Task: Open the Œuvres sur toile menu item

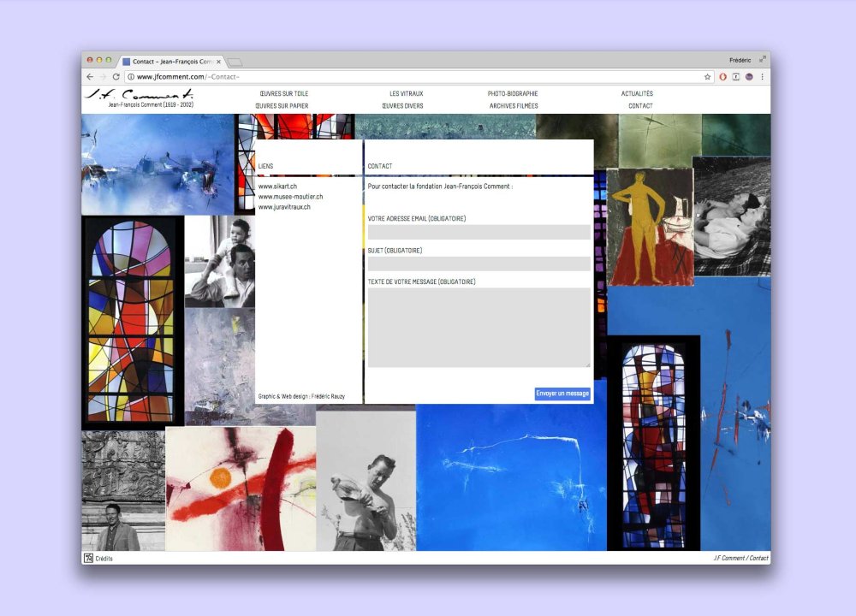Action: pos(284,94)
